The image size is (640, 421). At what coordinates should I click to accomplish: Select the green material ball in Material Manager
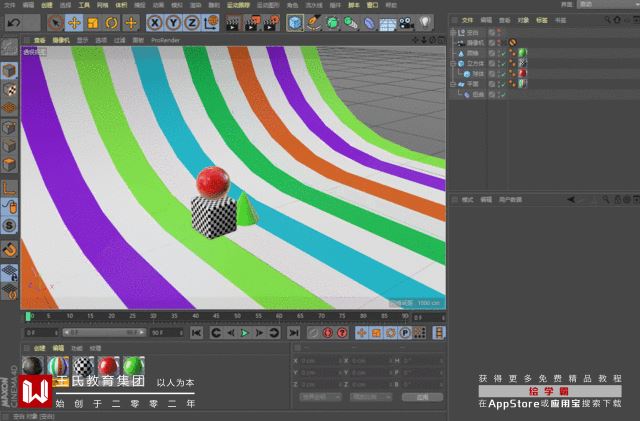[133, 366]
